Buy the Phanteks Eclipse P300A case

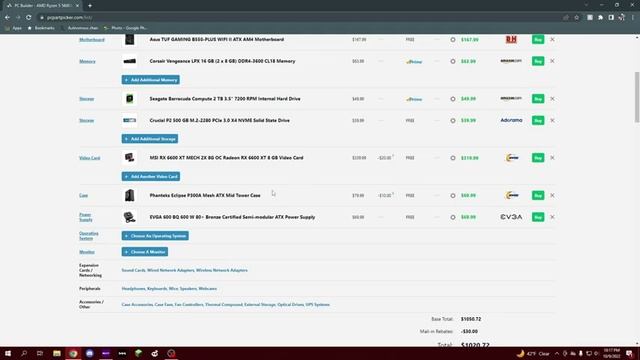point(538,196)
